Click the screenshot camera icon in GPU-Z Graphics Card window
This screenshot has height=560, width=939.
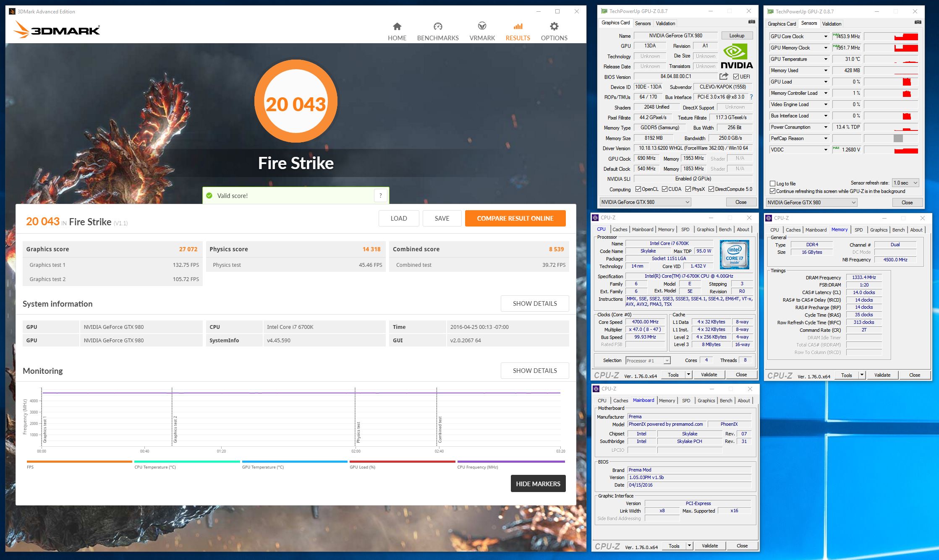coord(751,22)
